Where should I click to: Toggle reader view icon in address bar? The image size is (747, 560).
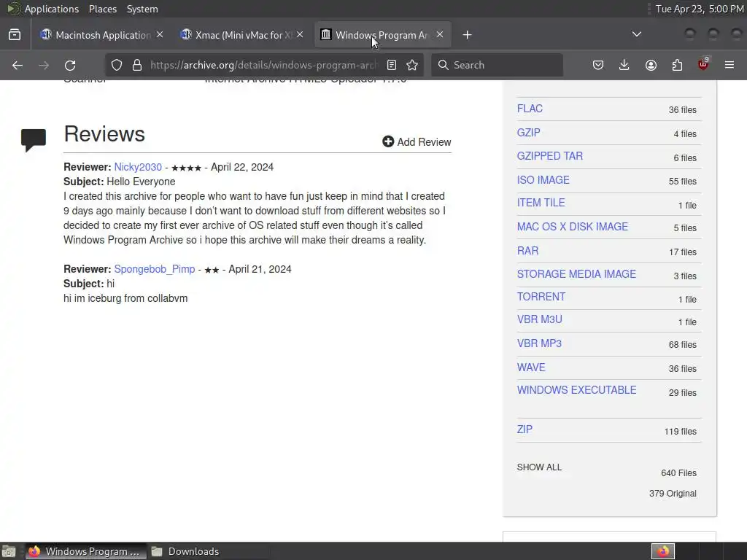(392, 65)
